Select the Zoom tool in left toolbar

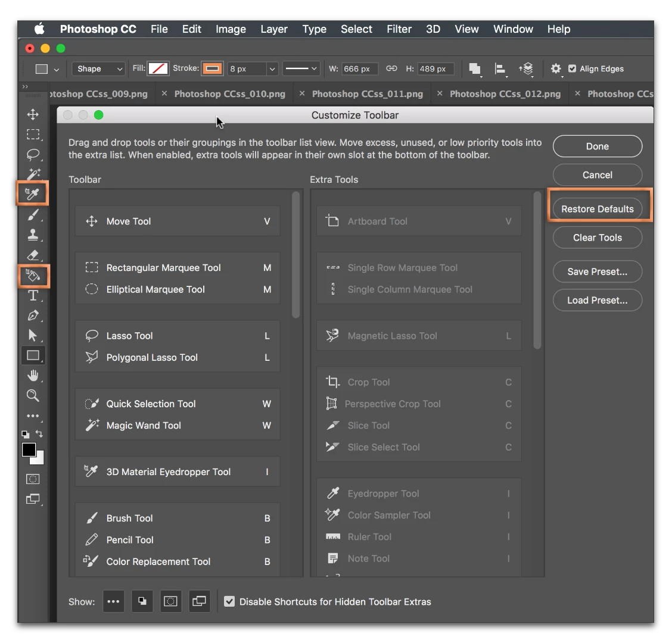click(33, 395)
